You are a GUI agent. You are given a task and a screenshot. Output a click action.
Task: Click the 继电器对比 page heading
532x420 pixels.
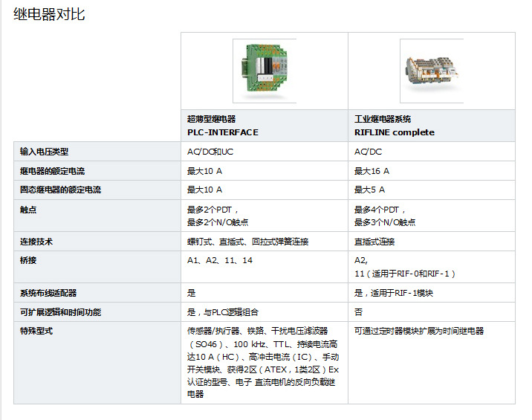(49, 14)
